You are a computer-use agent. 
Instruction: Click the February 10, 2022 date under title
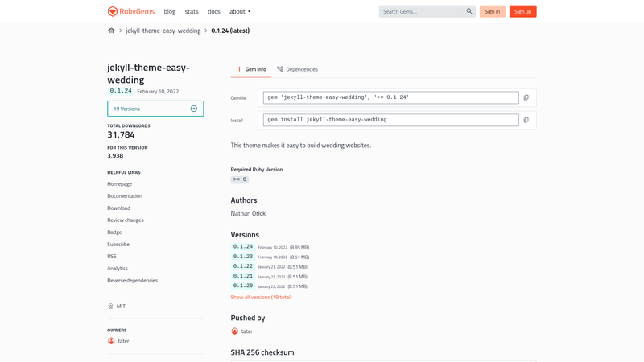coord(158,92)
